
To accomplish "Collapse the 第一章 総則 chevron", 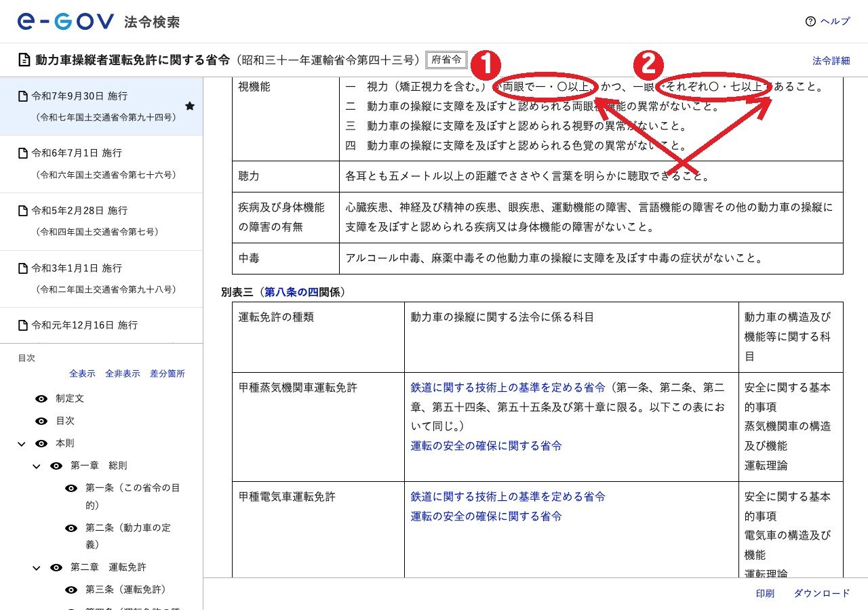I will click(x=37, y=466).
